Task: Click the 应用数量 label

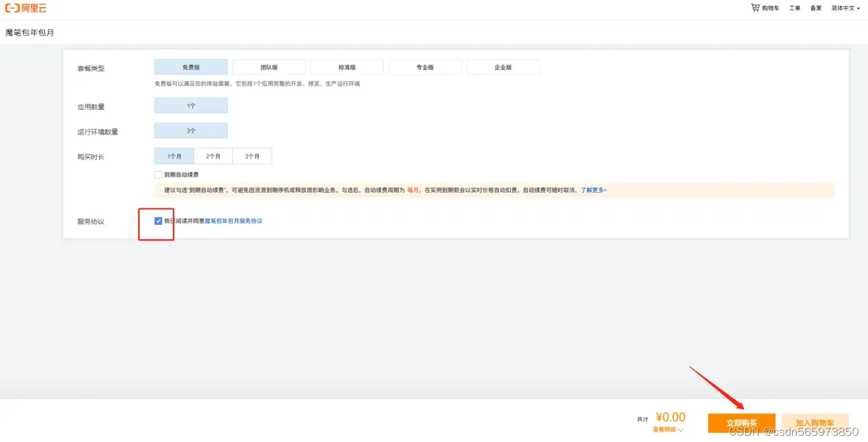Action: pos(91,107)
